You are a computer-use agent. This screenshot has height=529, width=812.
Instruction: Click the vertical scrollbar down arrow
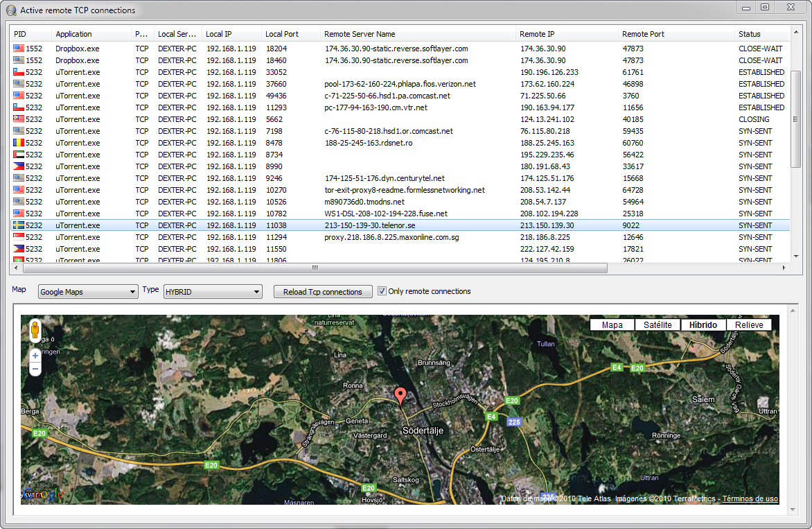795,255
